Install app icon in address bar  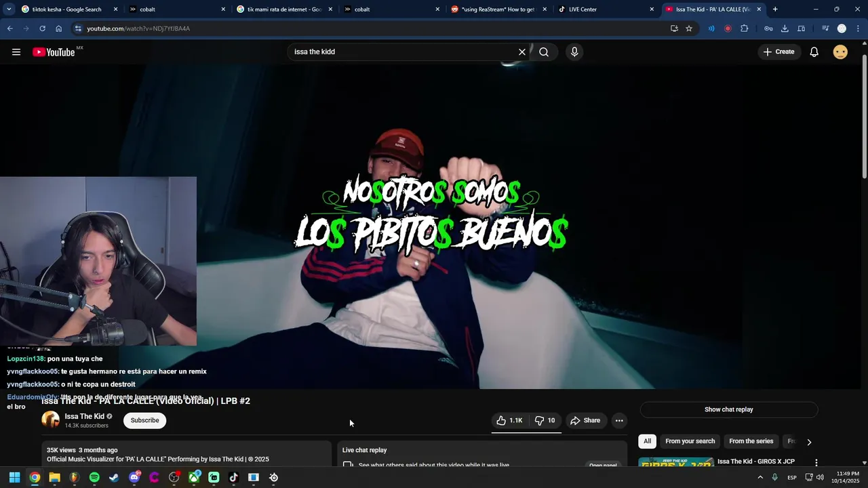(x=674, y=28)
